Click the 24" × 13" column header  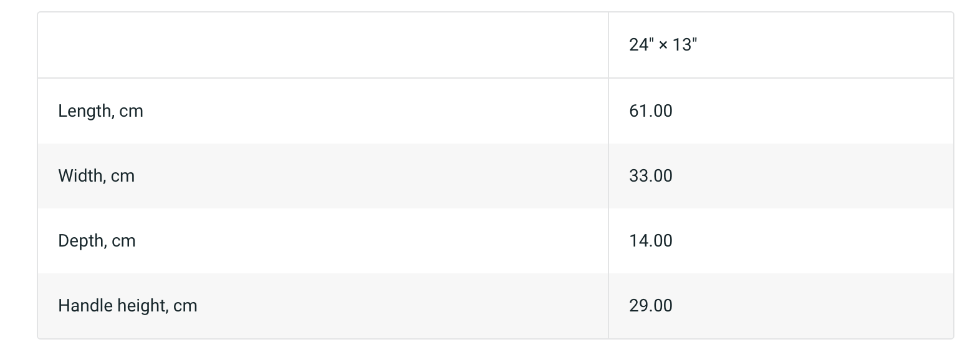(x=663, y=45)
